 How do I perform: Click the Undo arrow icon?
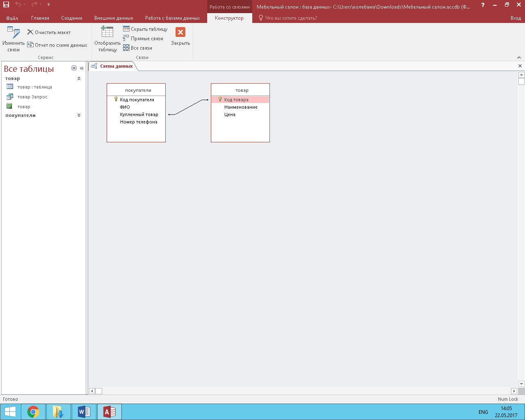point(18,5)
